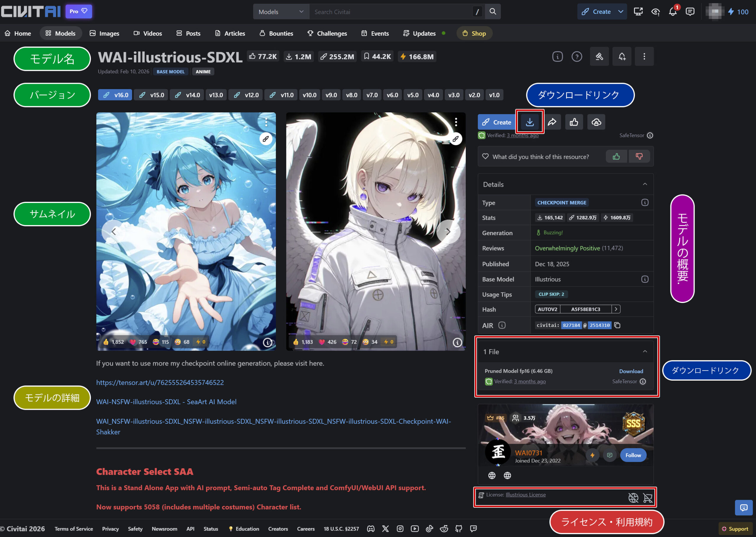
Task: Click the cloud save icon button
Action: pyautogui.click(x=596, y=122)
